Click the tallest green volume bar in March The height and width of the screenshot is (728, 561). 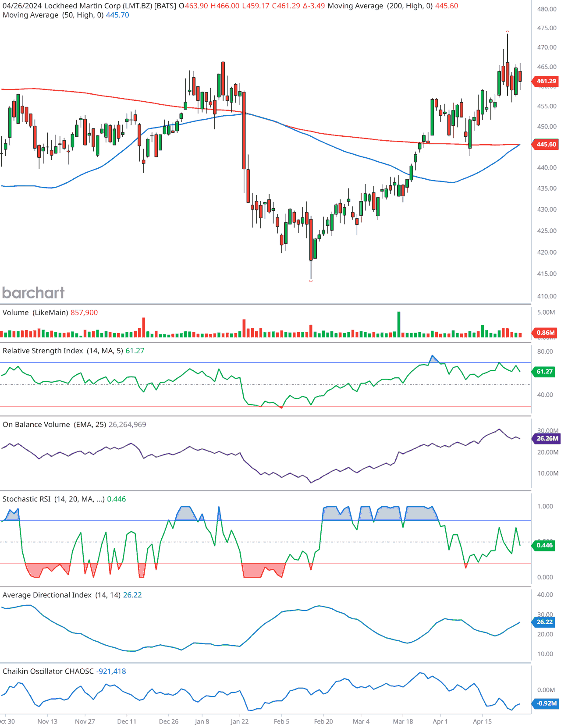coord(399,324)
